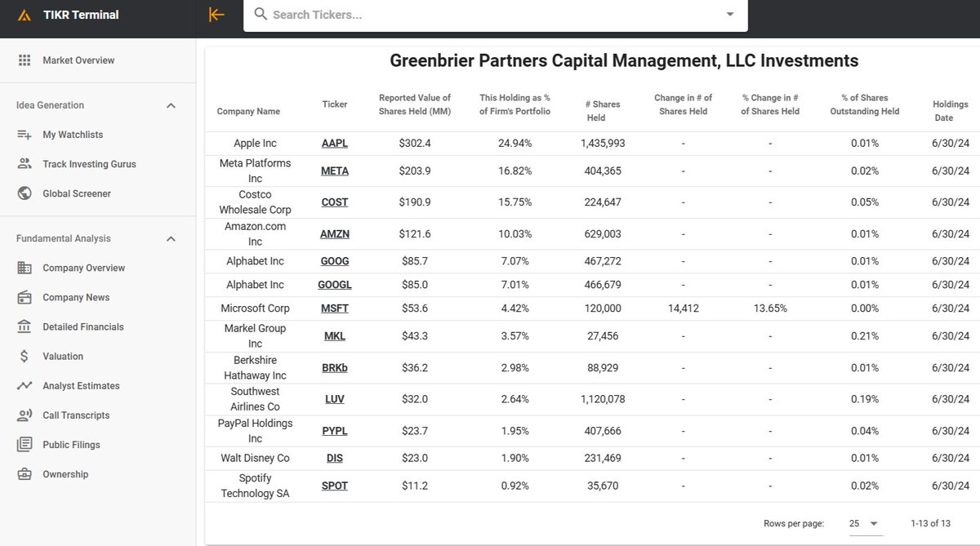980x546 pixels.
Task: Sort by Reported Value of Shares Held column
Action: 415,104
